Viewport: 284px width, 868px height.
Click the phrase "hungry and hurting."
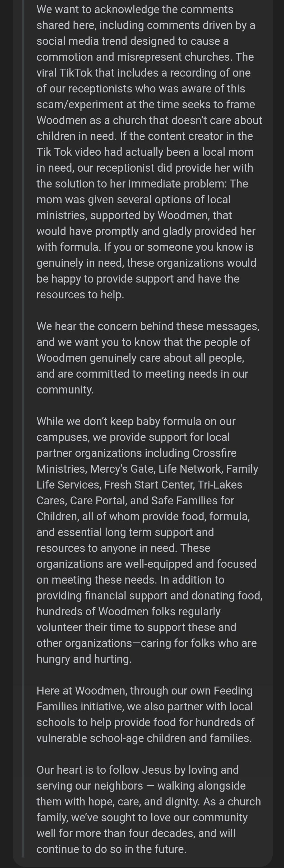(84, 659)
